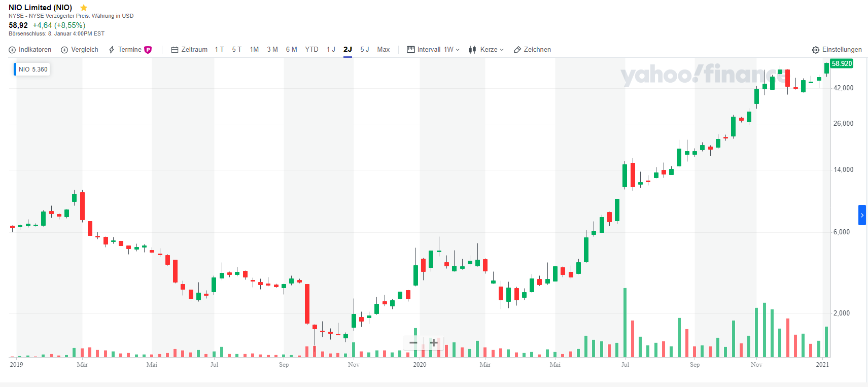Click the Zeichnen pencil icon

pyautogui.click(x=517, y=50)
